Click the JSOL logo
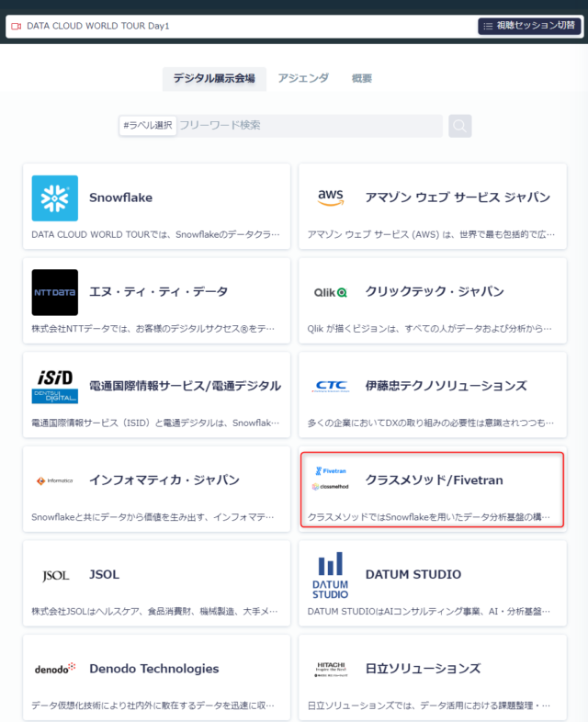The image size is (588, 722). 55,576
